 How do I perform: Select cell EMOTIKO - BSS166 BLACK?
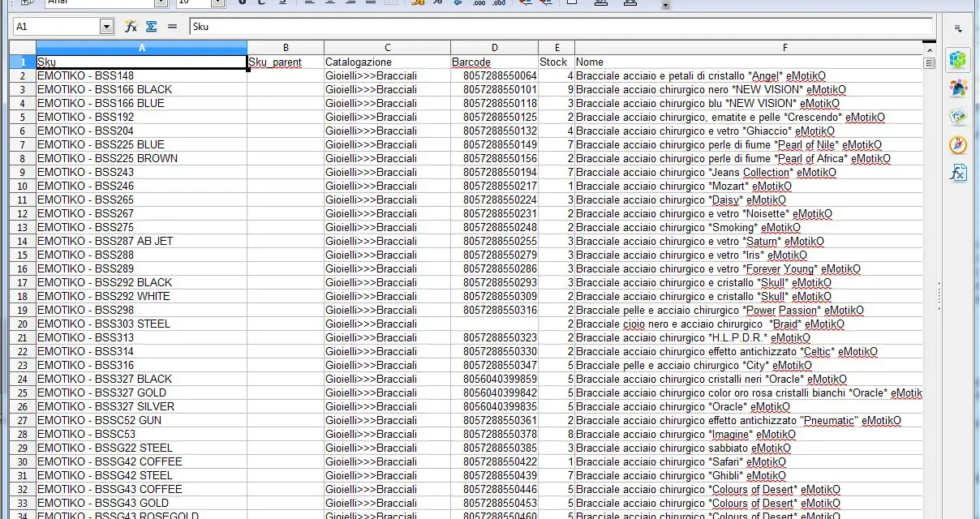142,89
